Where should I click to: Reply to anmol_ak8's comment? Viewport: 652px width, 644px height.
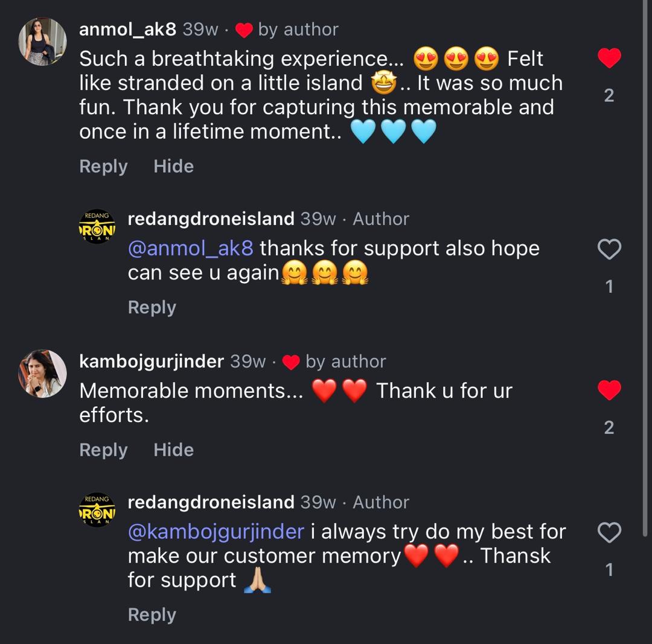click(x=103, y=167)
